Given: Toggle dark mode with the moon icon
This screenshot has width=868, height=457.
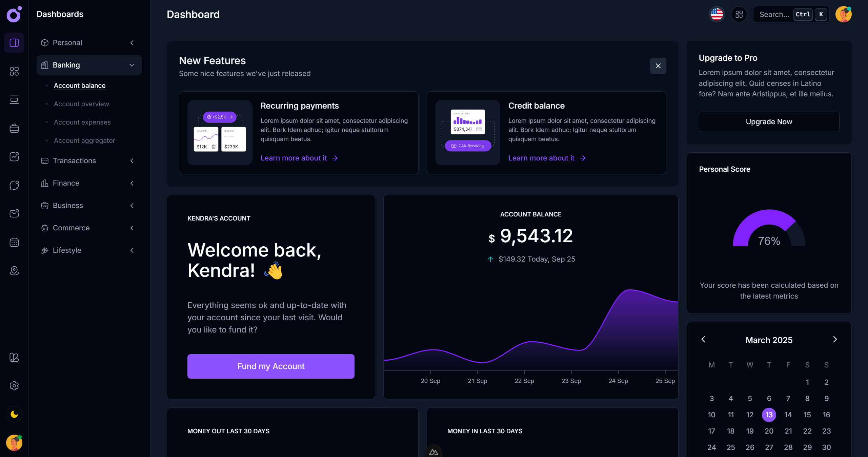Looking at the screenshot, I should 14,414.
